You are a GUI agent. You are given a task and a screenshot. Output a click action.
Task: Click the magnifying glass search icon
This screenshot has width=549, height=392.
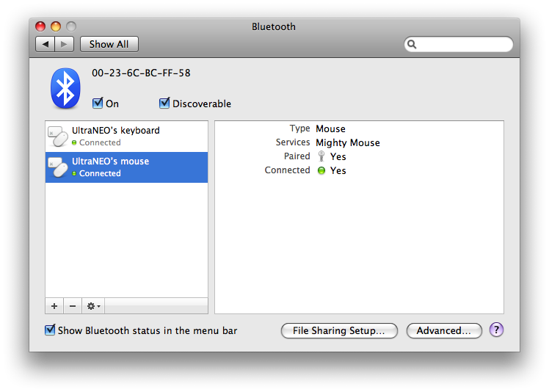pos(412,44)
